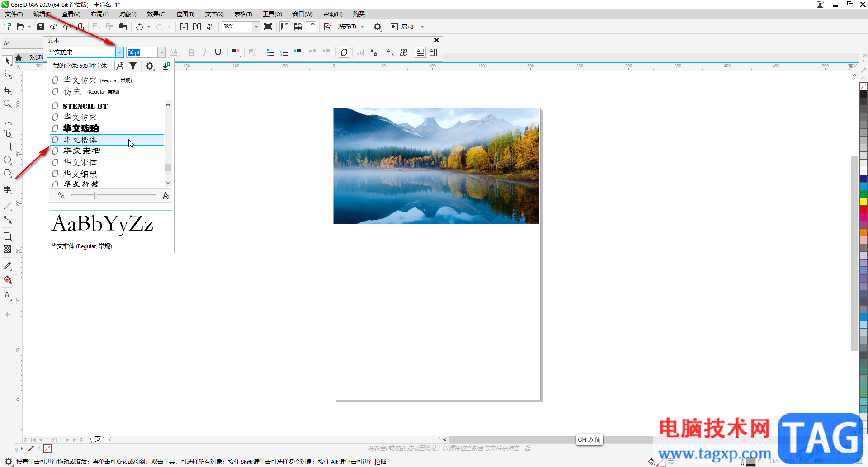
Task: Choose the STENCIL BT font
Action: [107, 106]
